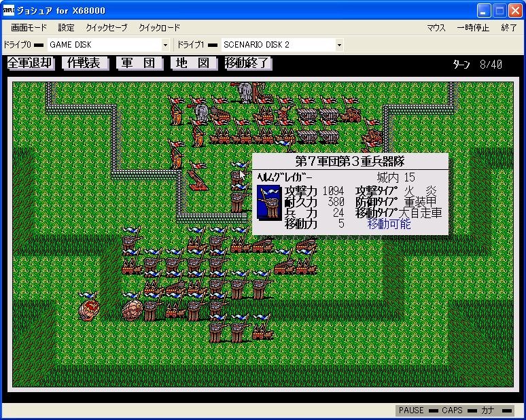
Task: Choose クイックロード from the menu bar
Action: coord(159,27)
